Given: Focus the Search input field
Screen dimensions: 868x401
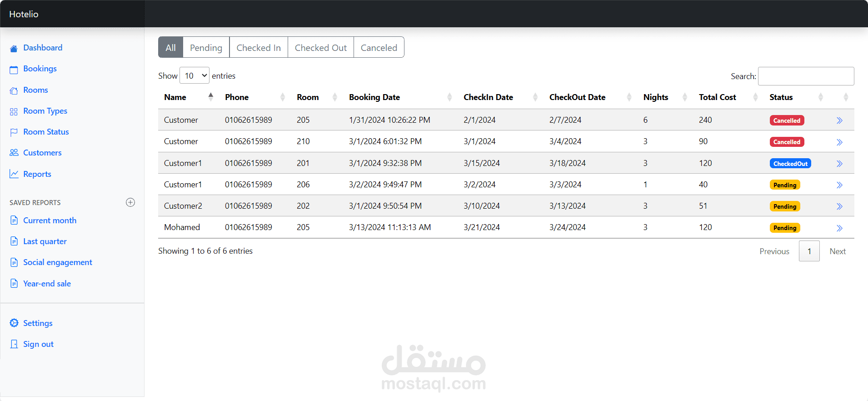Looking at the screenshot, I should tap(806, 76).
